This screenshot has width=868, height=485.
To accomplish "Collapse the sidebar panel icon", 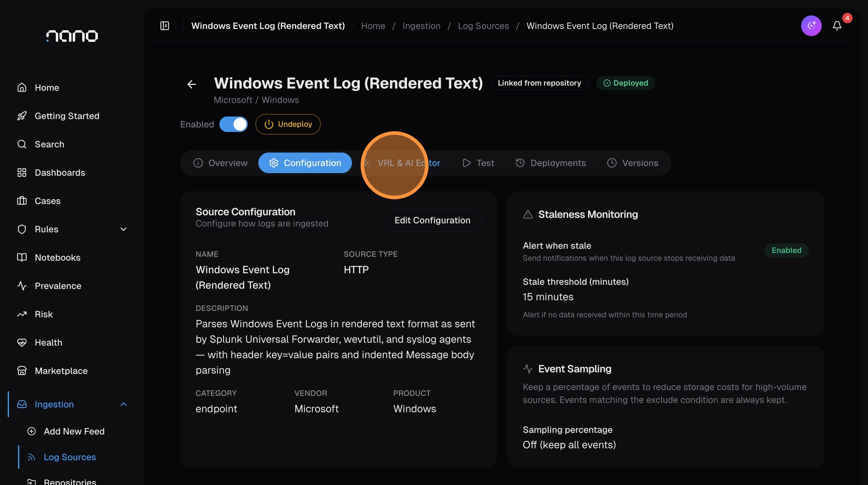I will tap(164, 26).
